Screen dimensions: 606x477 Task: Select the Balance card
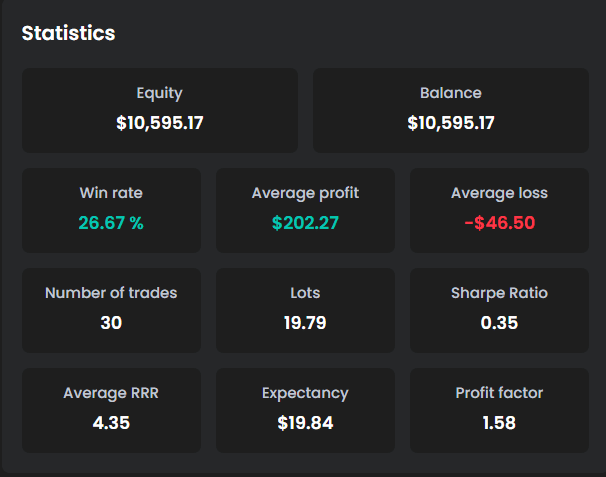[451, 111]
